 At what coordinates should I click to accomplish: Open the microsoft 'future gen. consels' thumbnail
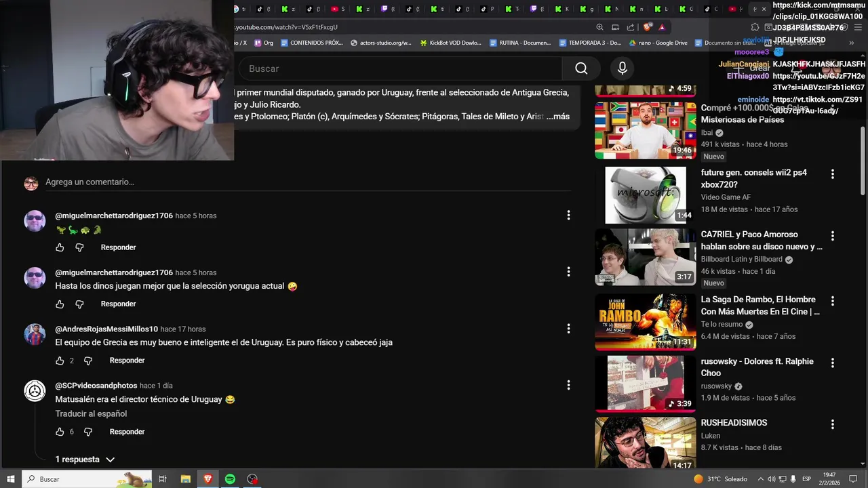click(x=645, y=195)
